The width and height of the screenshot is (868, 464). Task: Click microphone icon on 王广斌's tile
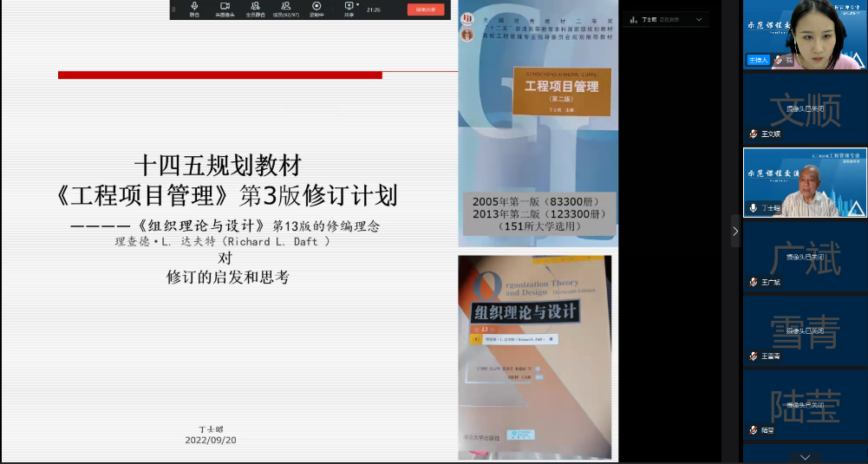pyautogui.click(x=753, y=282)
